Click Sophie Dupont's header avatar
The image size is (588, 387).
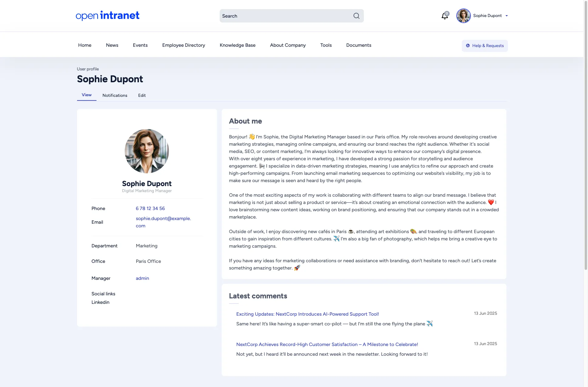[x=463, y=16]
